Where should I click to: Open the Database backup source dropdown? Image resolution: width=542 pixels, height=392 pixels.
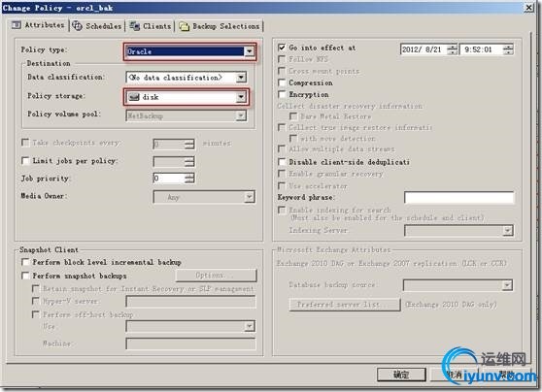(507, 285)
